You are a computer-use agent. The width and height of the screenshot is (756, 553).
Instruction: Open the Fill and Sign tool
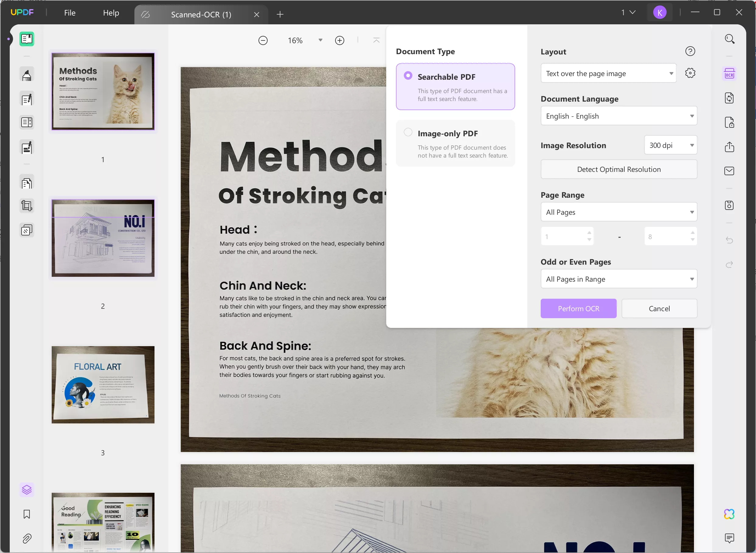tap(27, 147)
